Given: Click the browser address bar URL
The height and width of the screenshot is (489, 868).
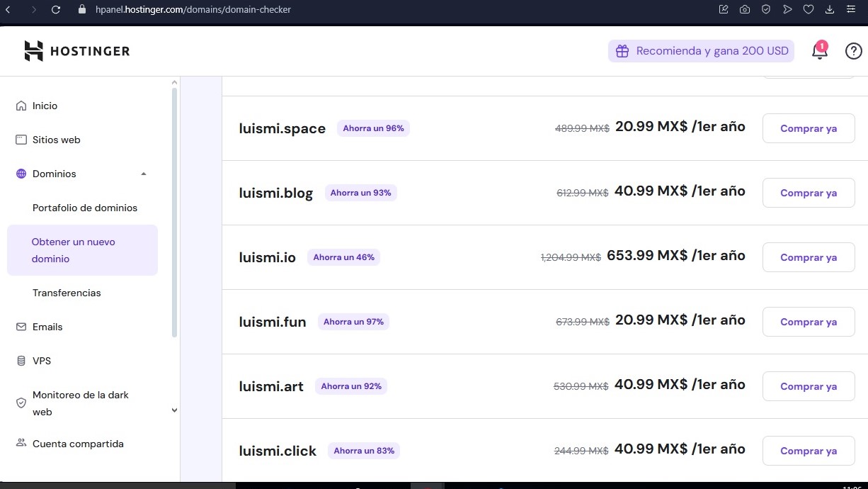Looking at the screenshot, I should (193, 10).
